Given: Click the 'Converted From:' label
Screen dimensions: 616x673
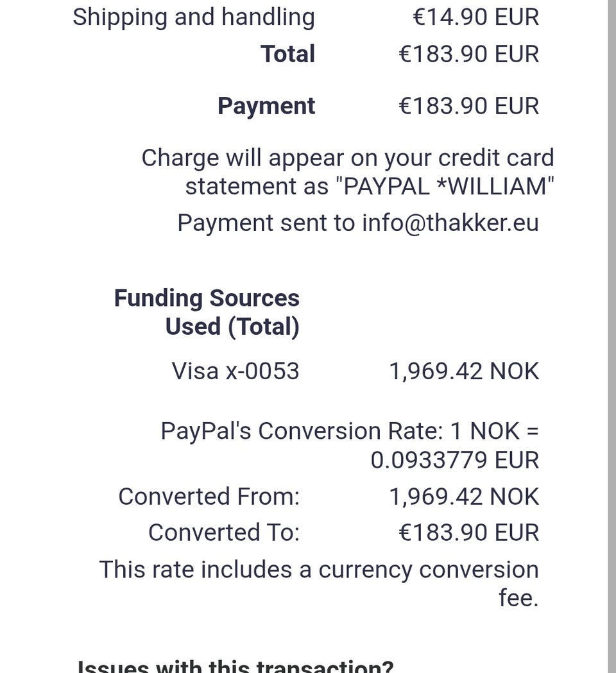Looking at the screenshot, I should (209, 497).
